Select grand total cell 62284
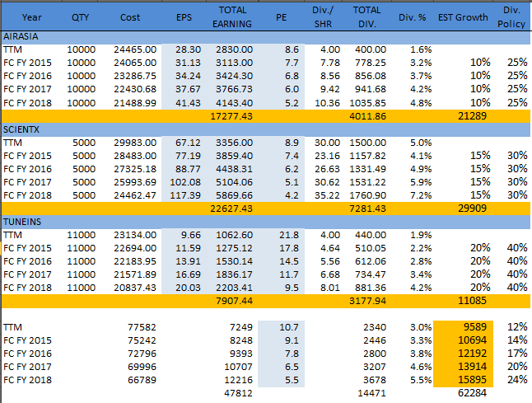The width and height of the screenshot is (532, 403). (472, 393)
